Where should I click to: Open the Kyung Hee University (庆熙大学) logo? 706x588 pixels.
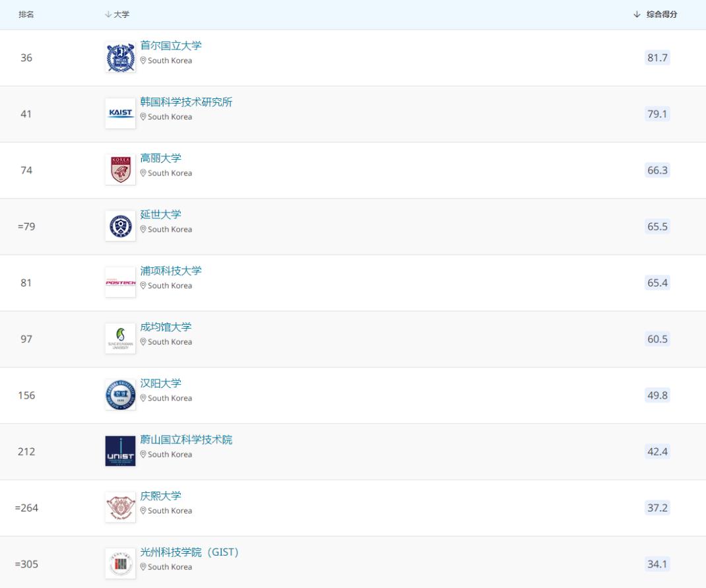(x=120, y=507)
